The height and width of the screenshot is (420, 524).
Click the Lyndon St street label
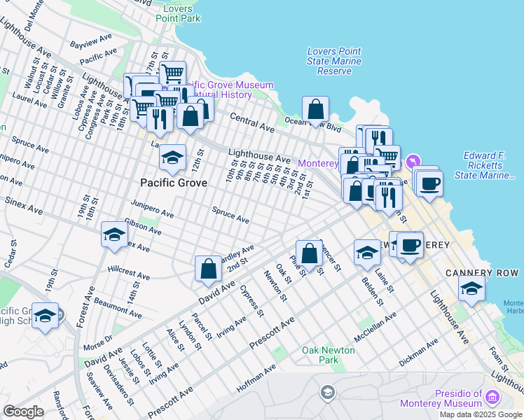[x=190, y=335]
